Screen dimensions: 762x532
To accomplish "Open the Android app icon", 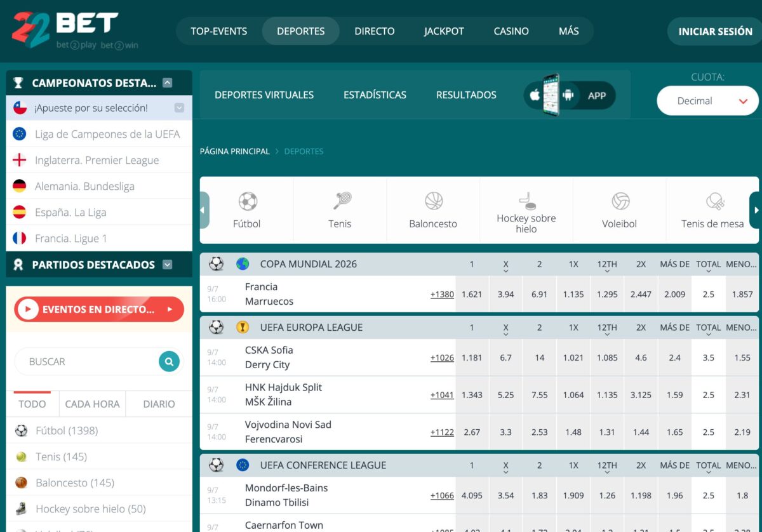I will pos(568,95).
